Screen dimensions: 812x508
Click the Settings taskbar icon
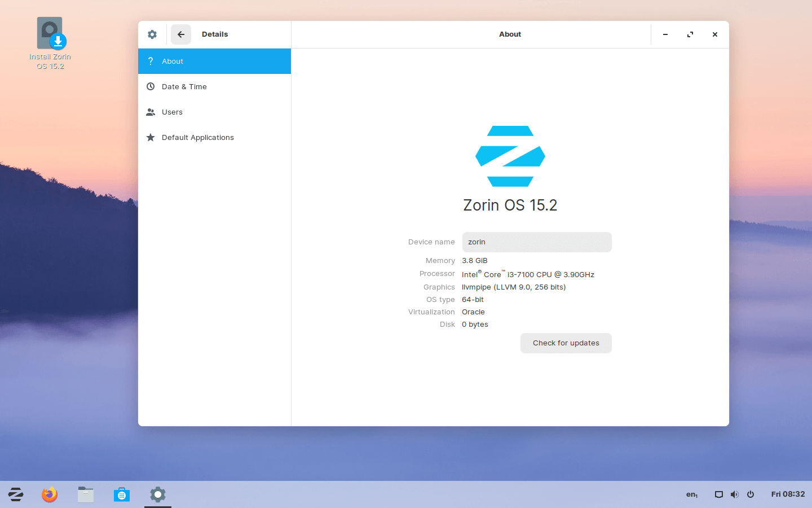point(158,494)
